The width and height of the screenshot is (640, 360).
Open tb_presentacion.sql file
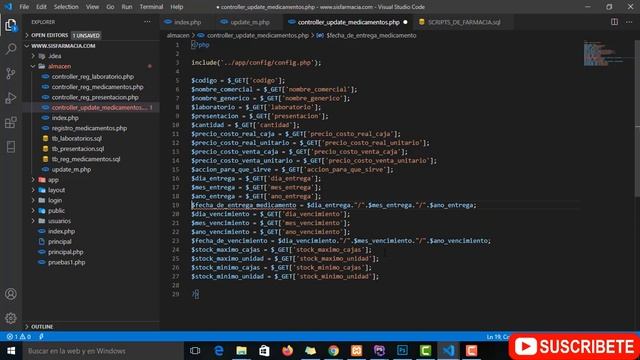click(x=78, y=149)
